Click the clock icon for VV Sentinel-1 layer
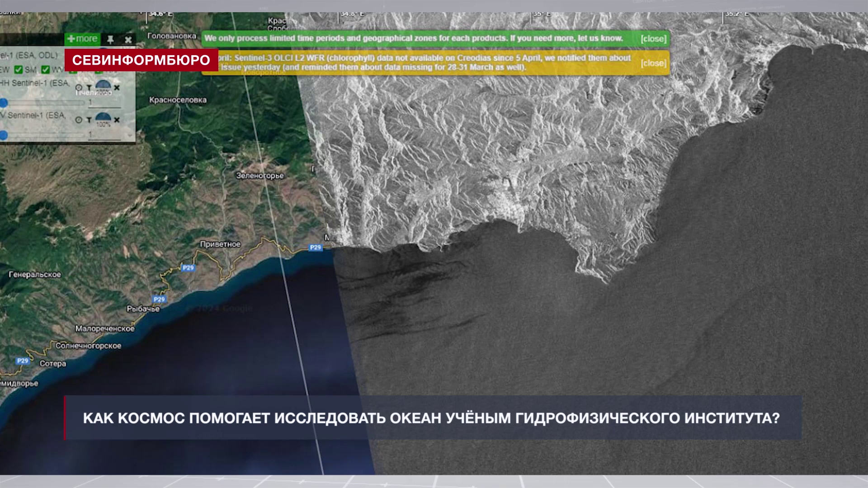 79,119
